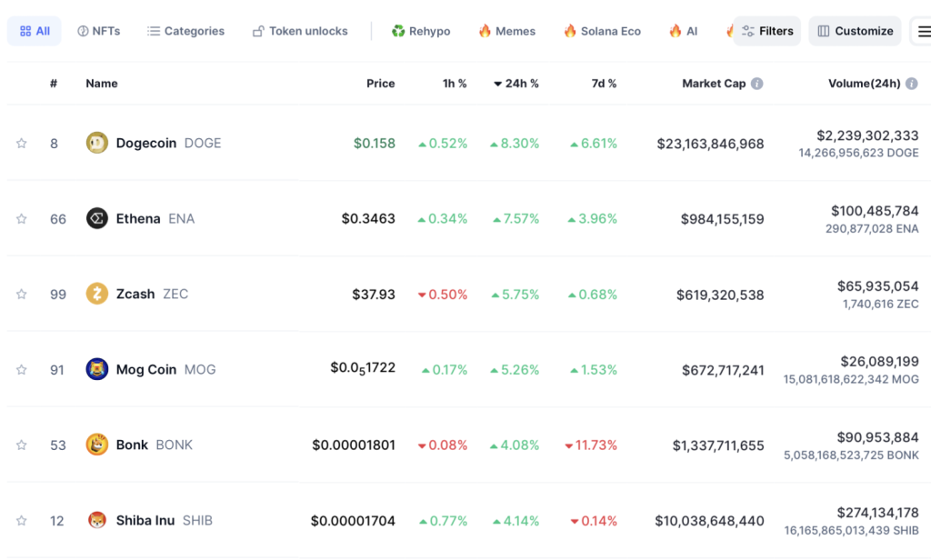Show Market Cap info tooltip icon
The height and width of the screenshot is (560, 931).
[757, 84]
